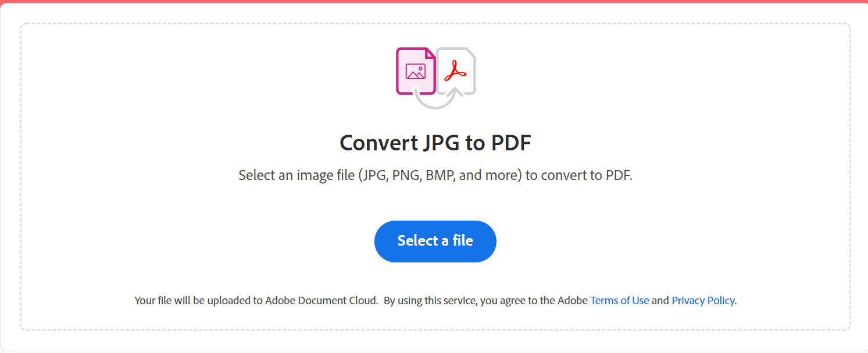The width and height of the screenshot is (868, 353).
Task: Click the red Acrobat logo symbol
Action: coord(456,70)
